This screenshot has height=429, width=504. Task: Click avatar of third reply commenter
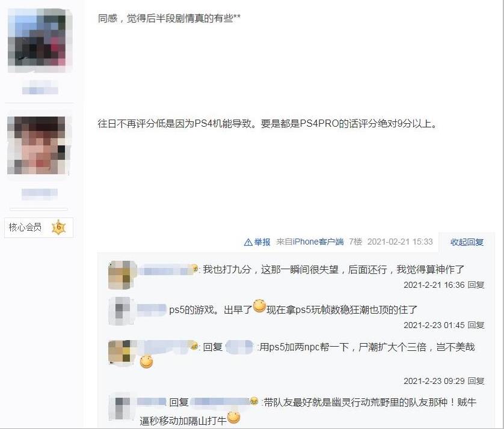point(121,353)
